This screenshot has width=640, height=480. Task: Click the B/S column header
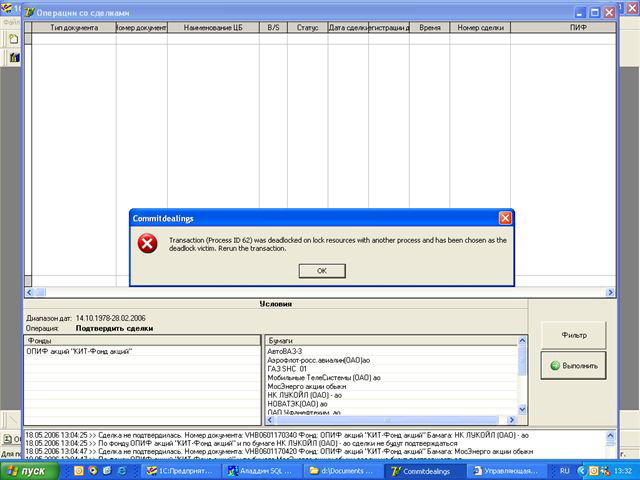tap(273, 28)
